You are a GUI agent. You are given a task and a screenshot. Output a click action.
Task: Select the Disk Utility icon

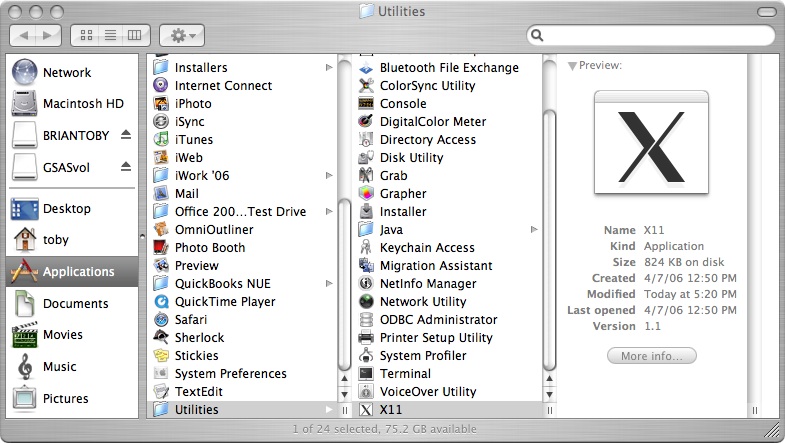tap(366, 158)
